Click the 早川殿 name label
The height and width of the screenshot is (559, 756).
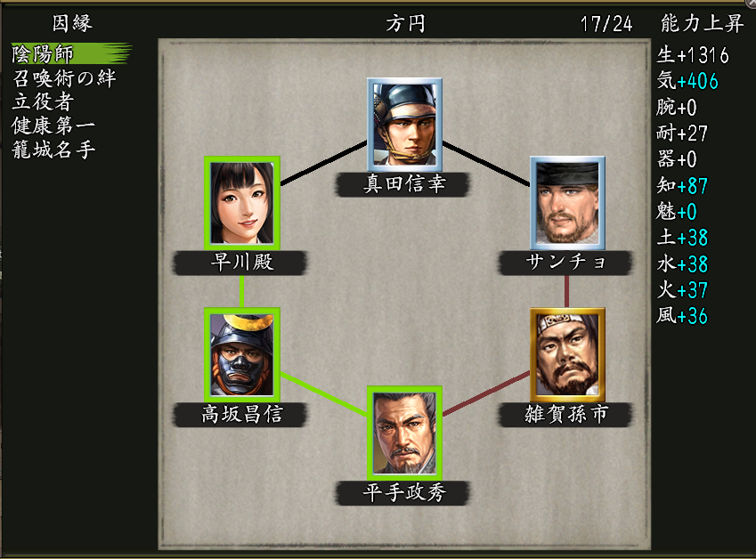(x=240, y=263)
